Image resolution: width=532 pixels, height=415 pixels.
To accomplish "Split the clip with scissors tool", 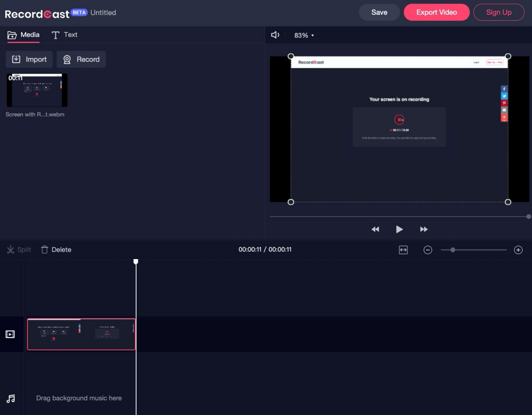I will click(19, 250).
